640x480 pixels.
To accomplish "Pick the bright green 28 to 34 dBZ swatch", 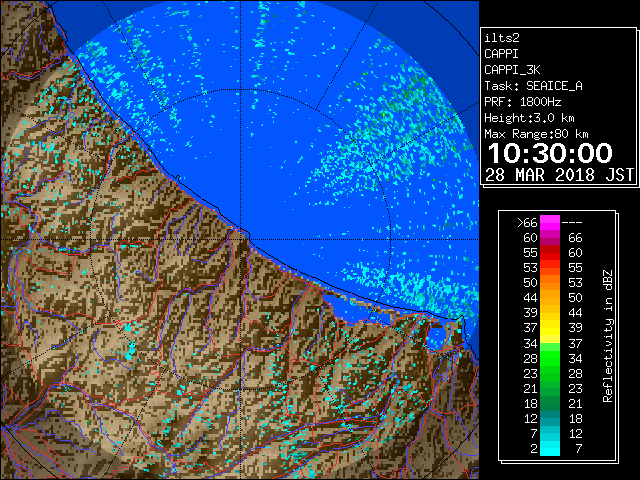I will pyautogui.click(x=550, y=358).
